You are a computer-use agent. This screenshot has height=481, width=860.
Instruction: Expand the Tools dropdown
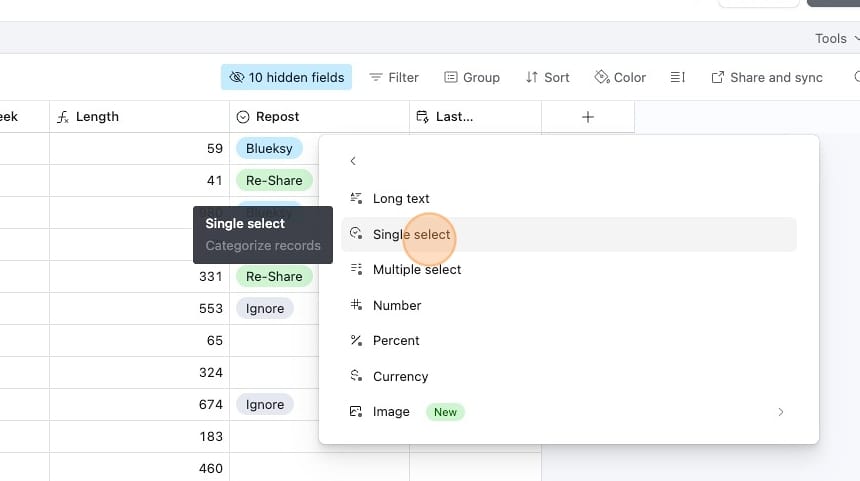[x=835, y=39]
